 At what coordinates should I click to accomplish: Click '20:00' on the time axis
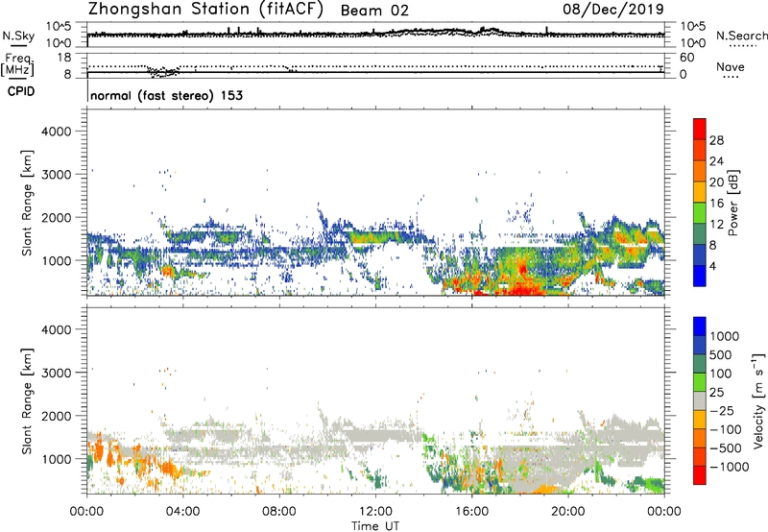[x=567, y=512]
